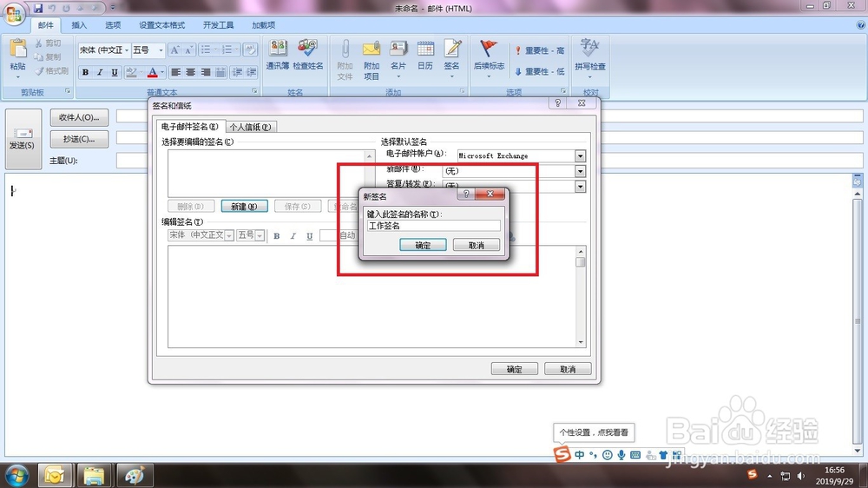Viewport: 868px width, 488px height.
Task: Open file explorer from taskbar
Action: click(94, 476)
